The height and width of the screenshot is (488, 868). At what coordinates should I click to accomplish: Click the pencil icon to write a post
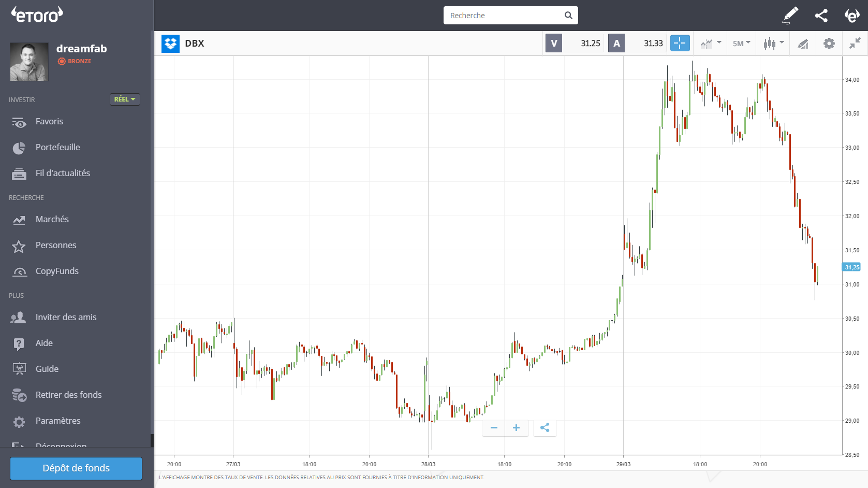pyautogui.click(x=790, y=16)
